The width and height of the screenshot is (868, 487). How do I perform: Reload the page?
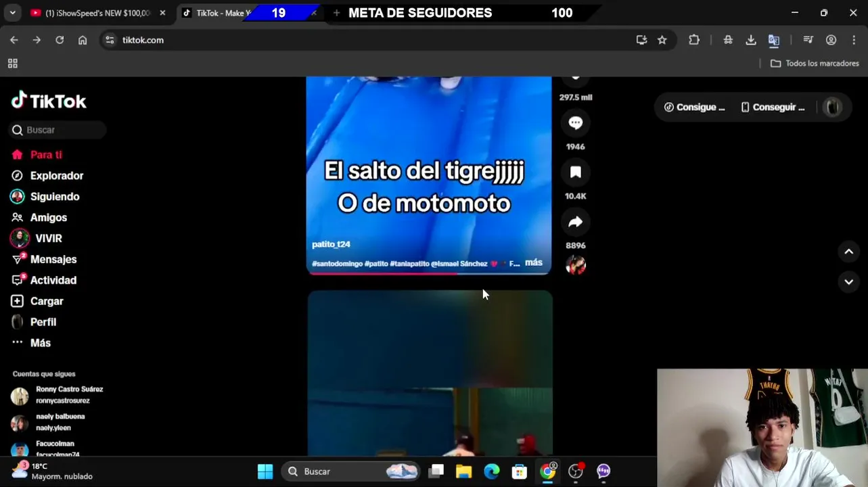pyautogui.click(x=60, y=40)
